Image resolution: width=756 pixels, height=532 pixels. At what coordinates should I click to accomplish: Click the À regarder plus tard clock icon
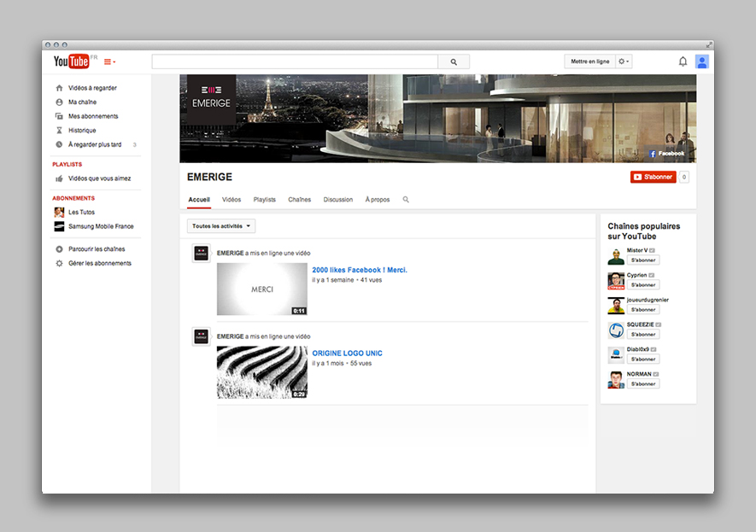59,144
